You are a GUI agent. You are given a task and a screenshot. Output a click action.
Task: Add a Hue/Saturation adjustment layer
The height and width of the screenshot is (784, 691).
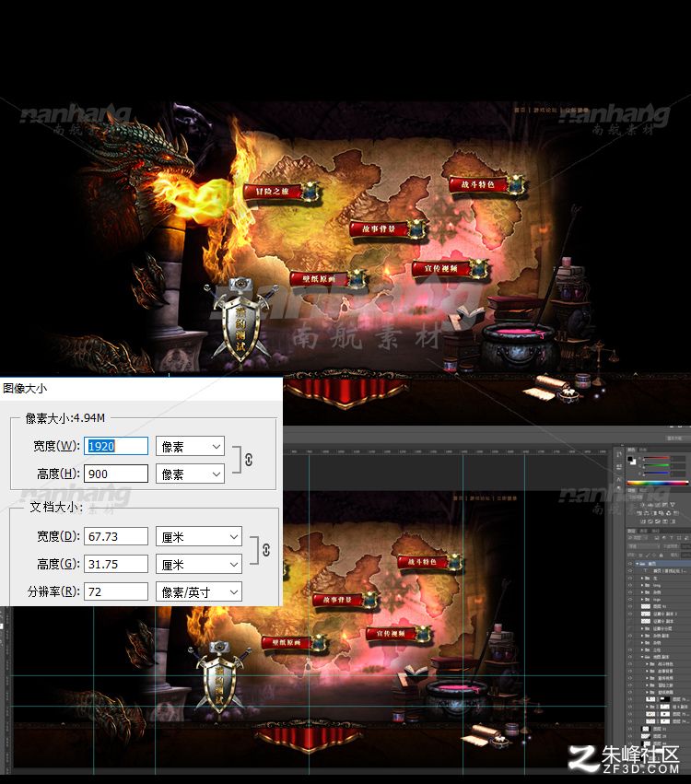(639, 513)
